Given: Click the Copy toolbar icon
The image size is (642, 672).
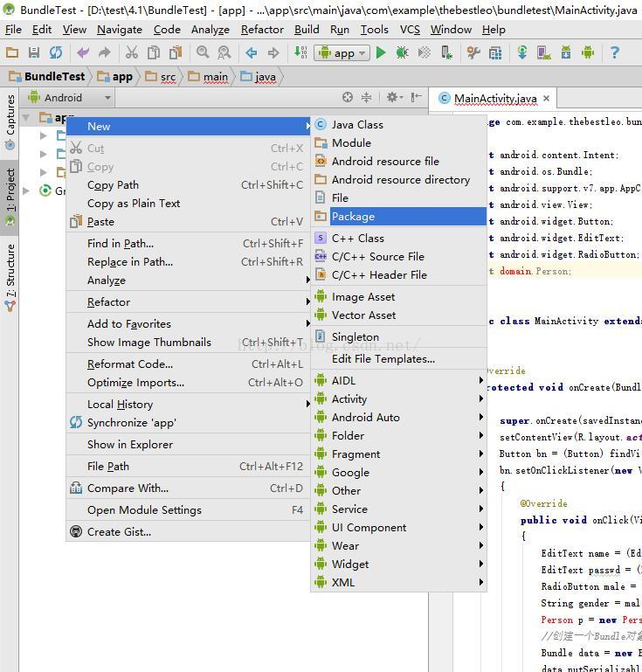Looking at the screenshot, I should 154,52.
